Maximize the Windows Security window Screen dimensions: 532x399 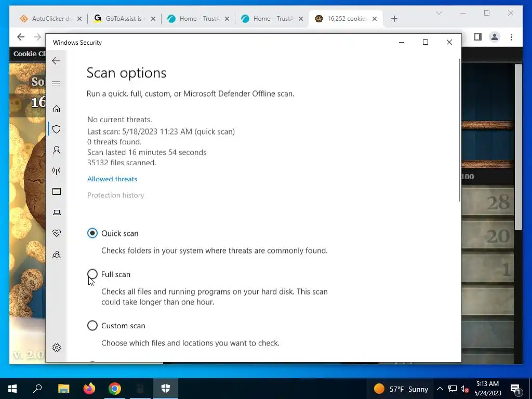425,42
